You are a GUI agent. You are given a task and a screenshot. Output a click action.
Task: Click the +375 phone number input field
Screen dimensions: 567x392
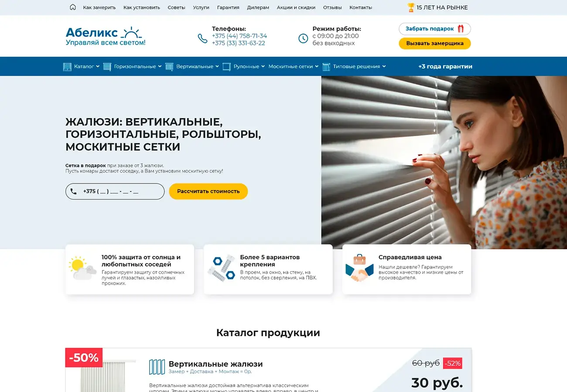[115, 191]
